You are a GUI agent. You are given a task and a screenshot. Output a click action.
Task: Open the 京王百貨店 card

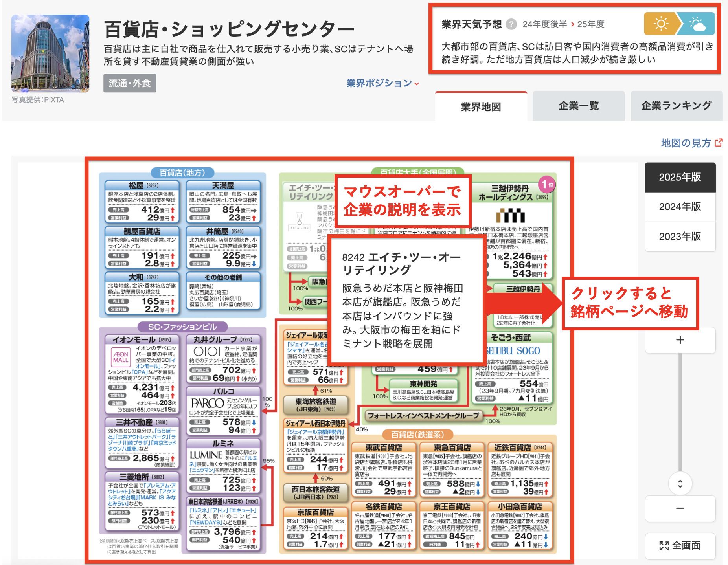pyautogui.click(x=452, y=525)
